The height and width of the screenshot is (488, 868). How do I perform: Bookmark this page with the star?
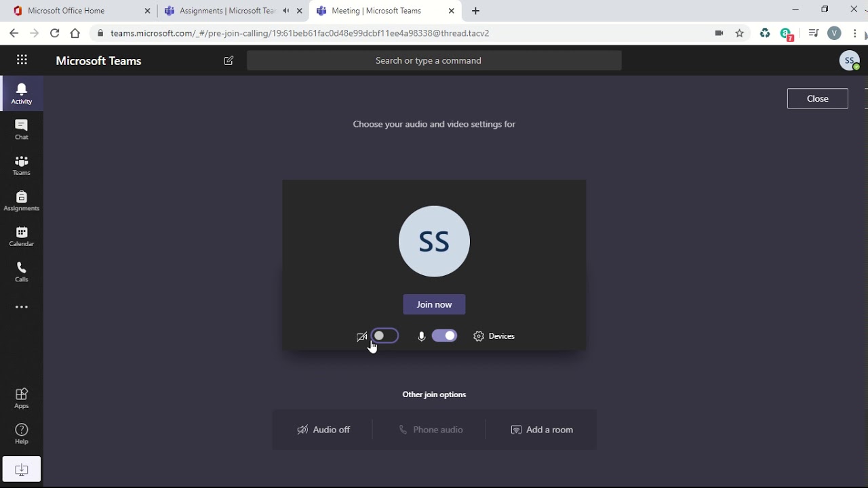click(740, 33)
